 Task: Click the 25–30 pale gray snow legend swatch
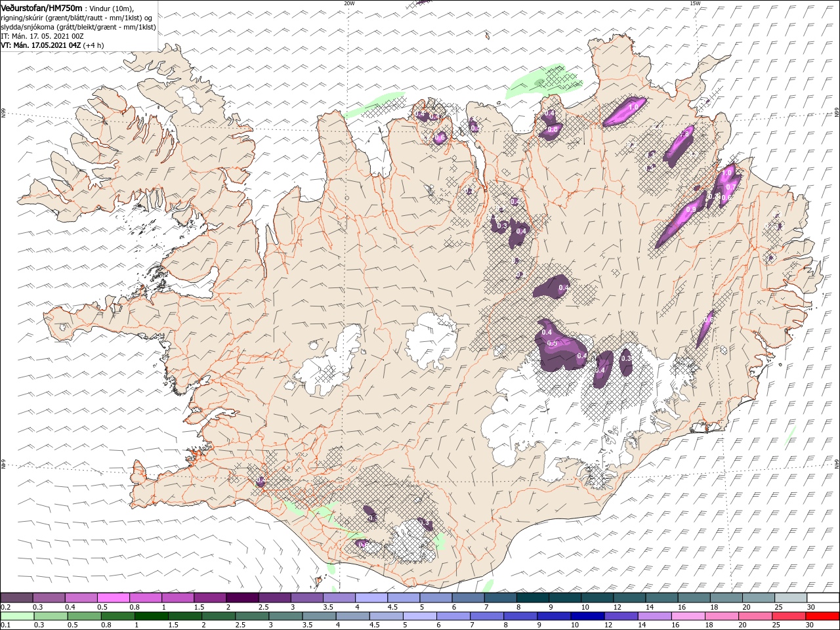coord(789,598)
